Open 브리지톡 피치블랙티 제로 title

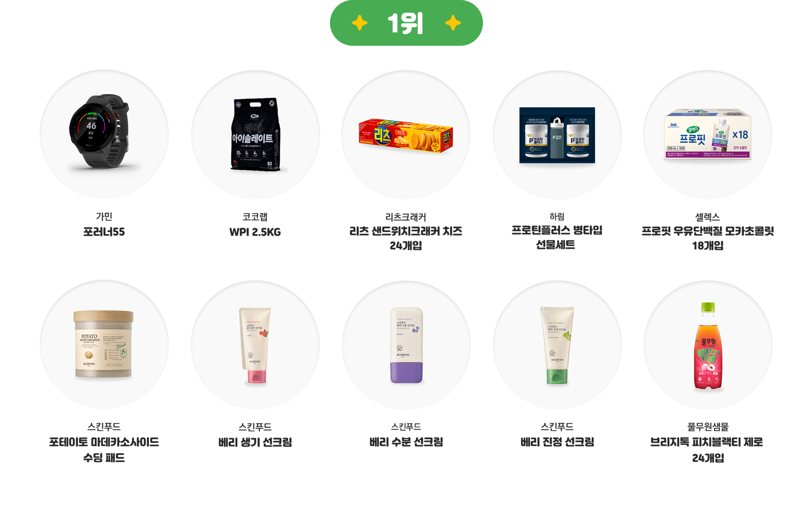(708, 450)
